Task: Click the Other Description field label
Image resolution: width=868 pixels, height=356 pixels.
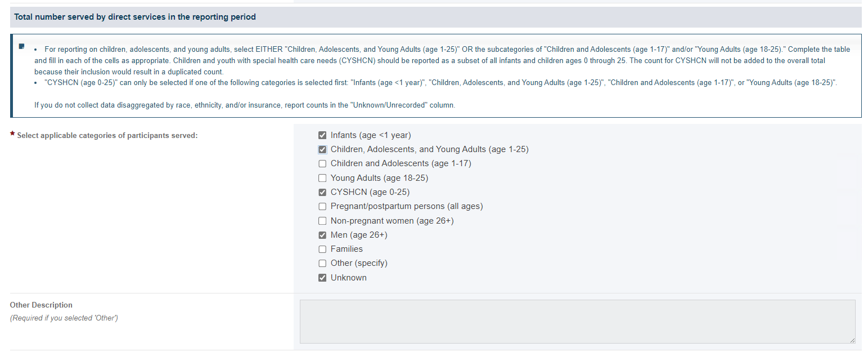Action: [x=41, y=305]
